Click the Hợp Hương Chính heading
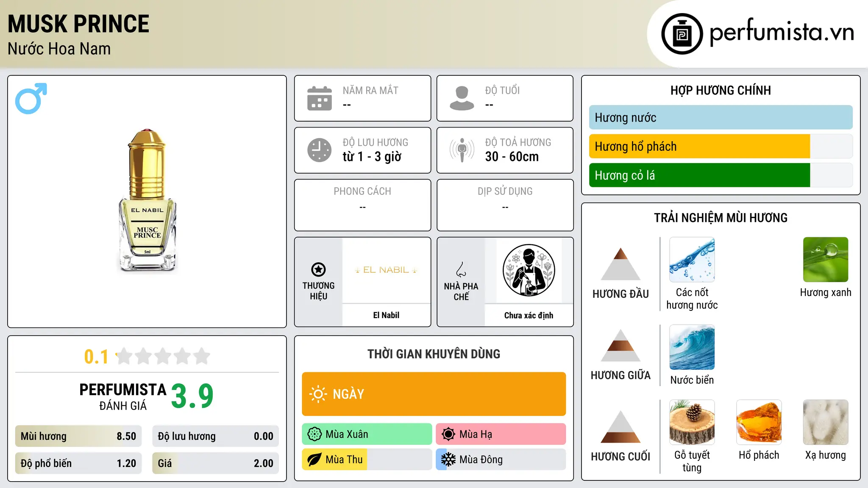868x488 pixels. [721, 90]
